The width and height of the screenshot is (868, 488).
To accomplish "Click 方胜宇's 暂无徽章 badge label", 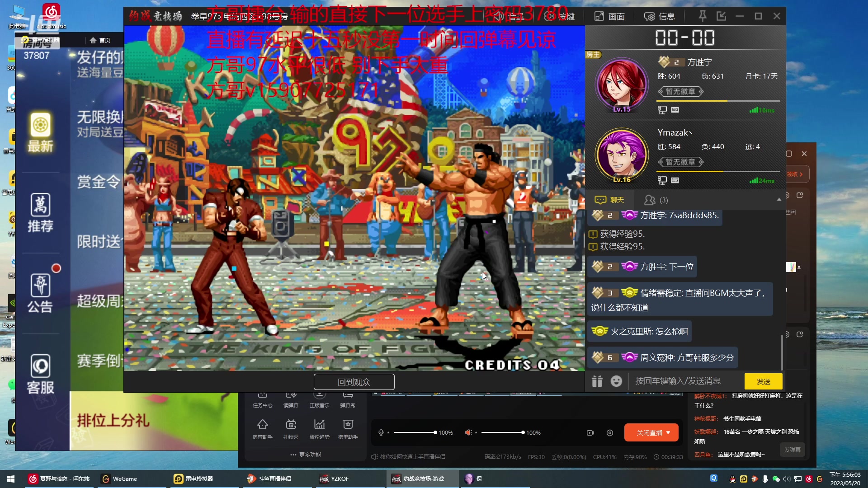I will tap(680, 91).
